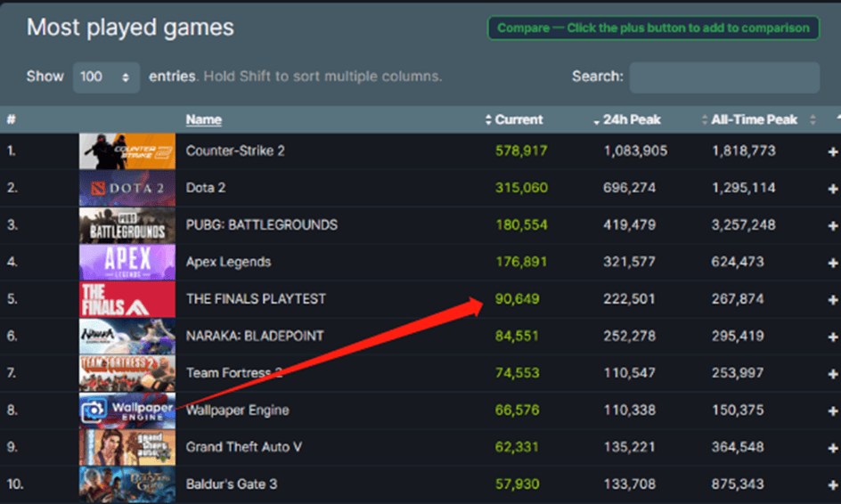
Task: Select current players value 578,917
Action: point(521,150)
